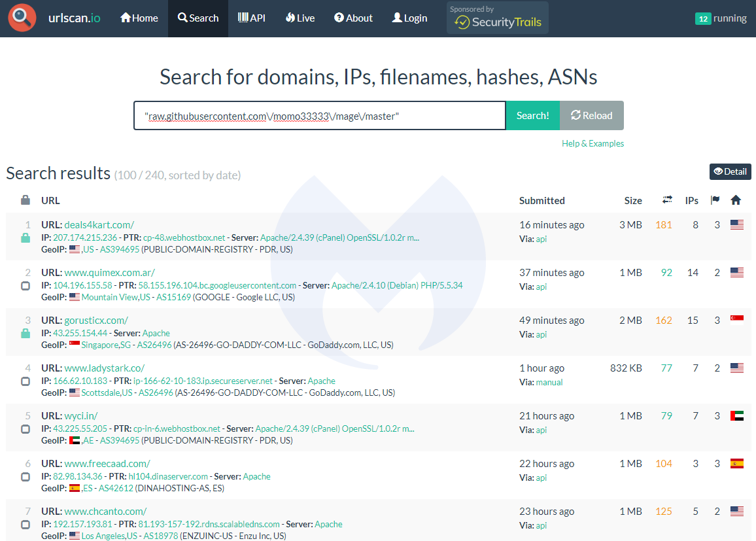The height and width of the screenshot is (541, 756).
Task: Click into the search query field
Action: click(319, 116)
